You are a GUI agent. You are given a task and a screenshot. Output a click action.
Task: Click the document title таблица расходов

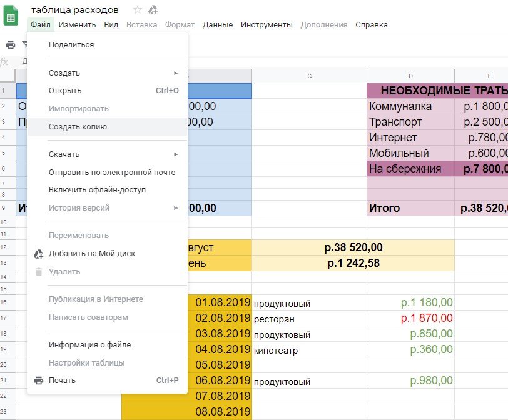pyautogui.click(x=74, y=10)
